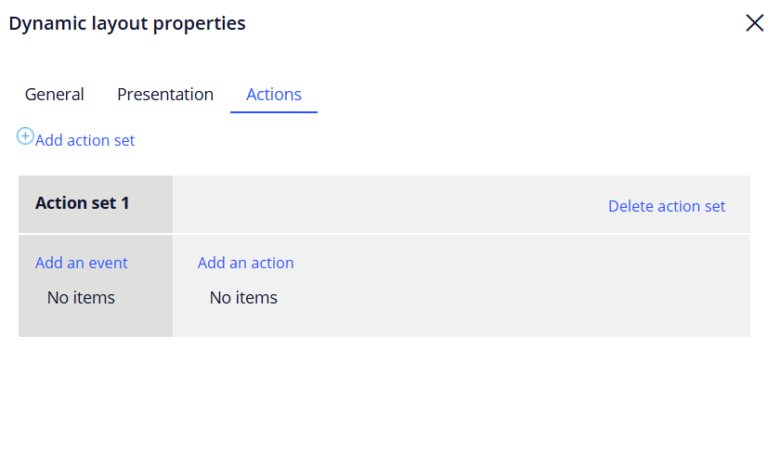The width and height of the screenshot is (768, 465).
Task: Click empty header bar left of Delete action set
Action: [390, 205]
